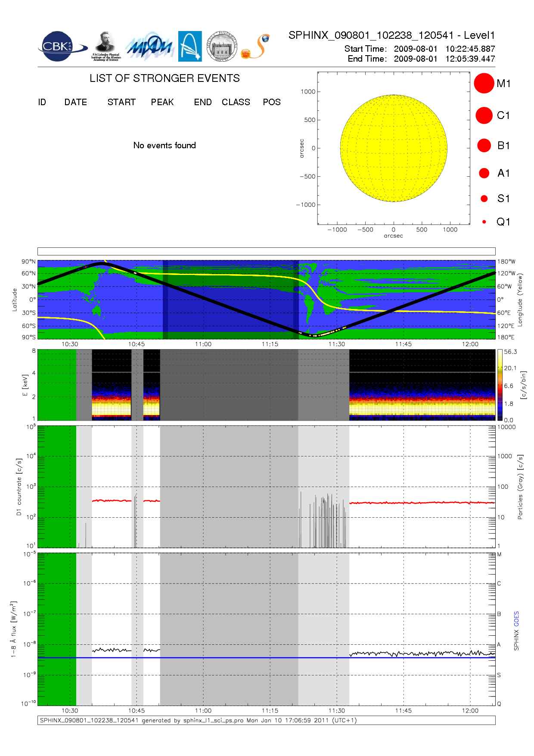Click the blue GOES axis label
Image resolution: width=534 pixels, height=756 pixels.
point(516,619)
